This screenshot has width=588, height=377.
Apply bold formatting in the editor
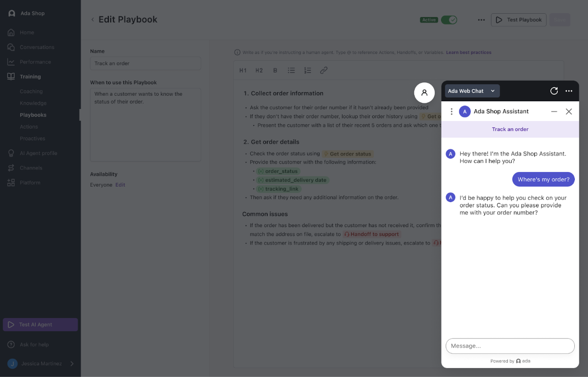pyautogui.click(x=275, y=70)
